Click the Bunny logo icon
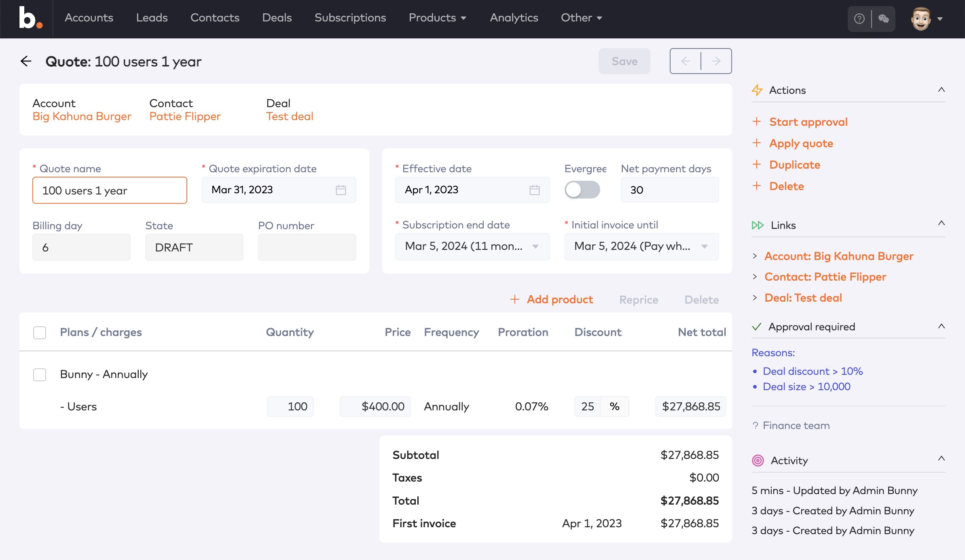 (30, 18)
